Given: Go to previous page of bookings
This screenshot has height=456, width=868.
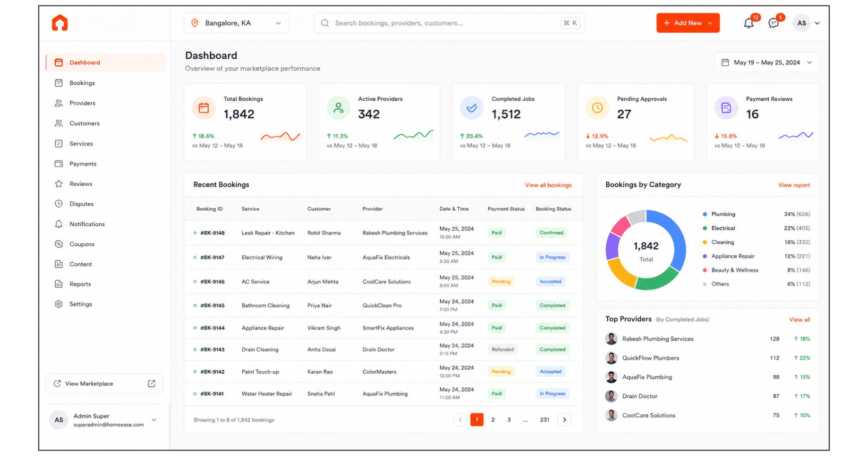Looking at the screenshot, I should point(460,420).
